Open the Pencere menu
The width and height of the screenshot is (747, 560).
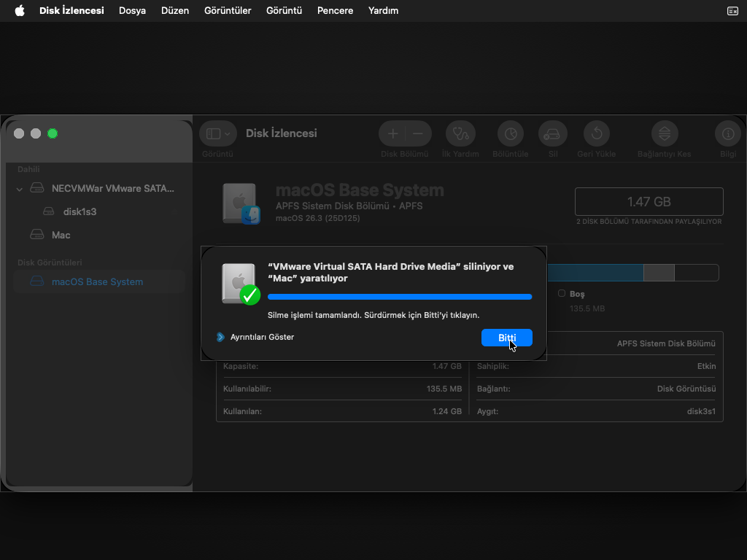335,10
